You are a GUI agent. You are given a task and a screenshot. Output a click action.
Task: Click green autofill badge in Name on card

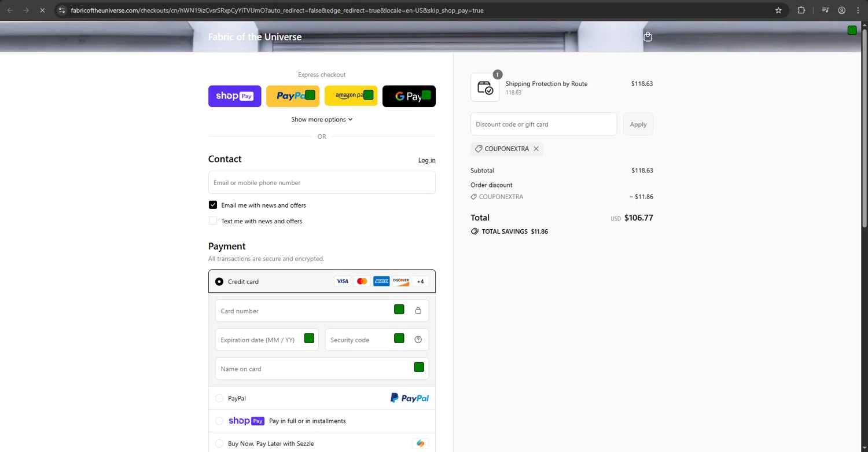click(419, 367)
